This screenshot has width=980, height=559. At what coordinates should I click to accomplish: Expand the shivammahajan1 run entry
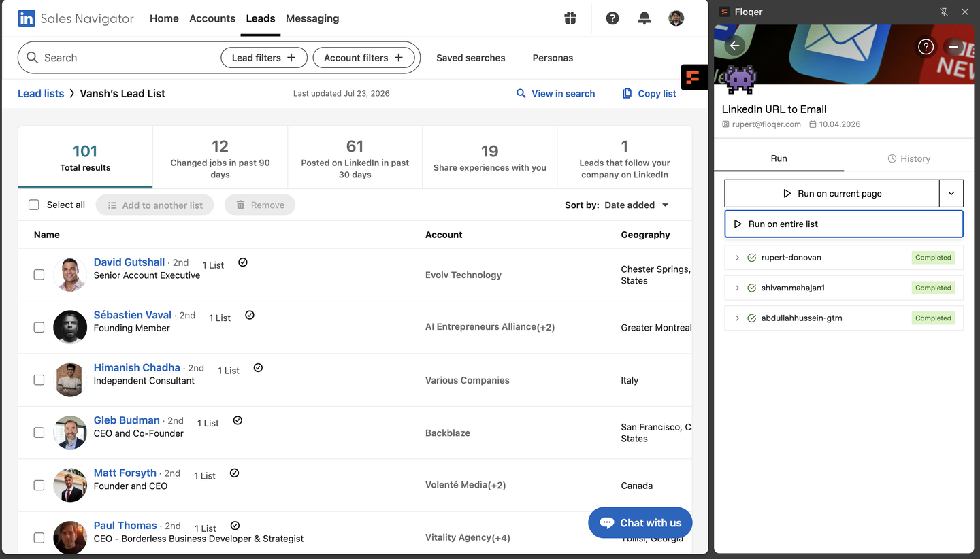pyautogui.click(x=737, y=288)
